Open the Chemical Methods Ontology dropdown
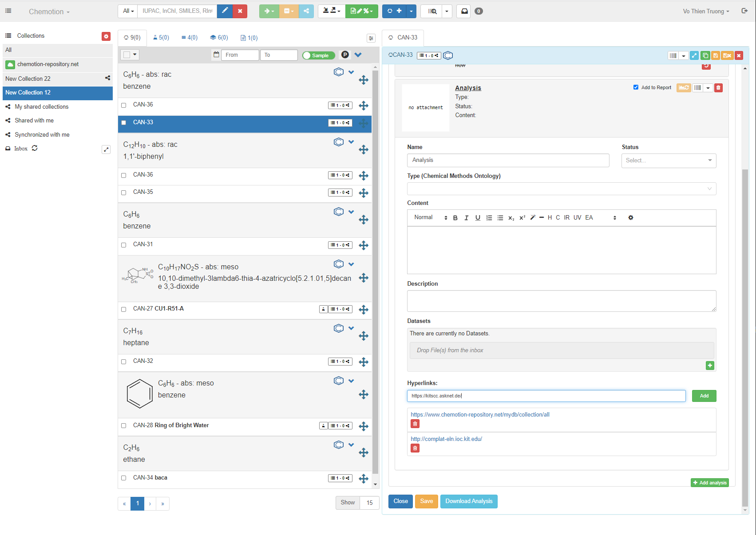The width and height of the screenshot is (756, 535). tap(561, 189)
